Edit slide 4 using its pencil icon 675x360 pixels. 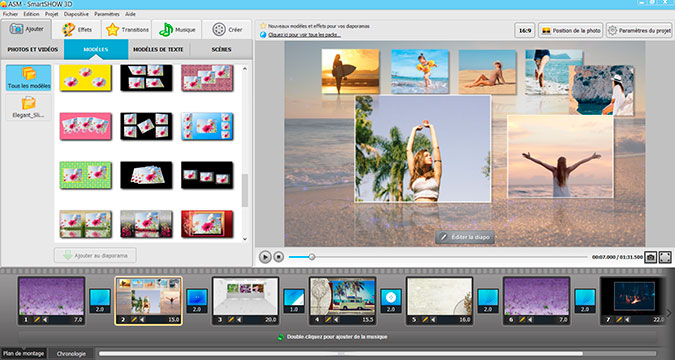tap(328, 320)
